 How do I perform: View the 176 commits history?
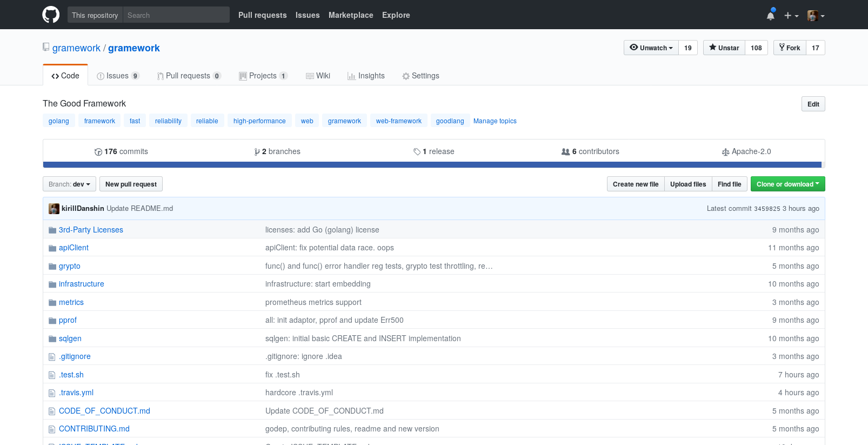tap(121, 151)
